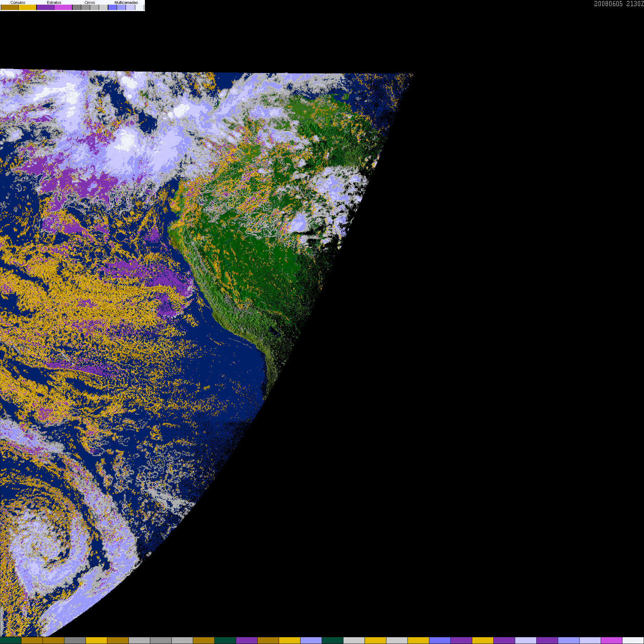Click the '20080605 2130Z' timestamp text

click(619, 4)
